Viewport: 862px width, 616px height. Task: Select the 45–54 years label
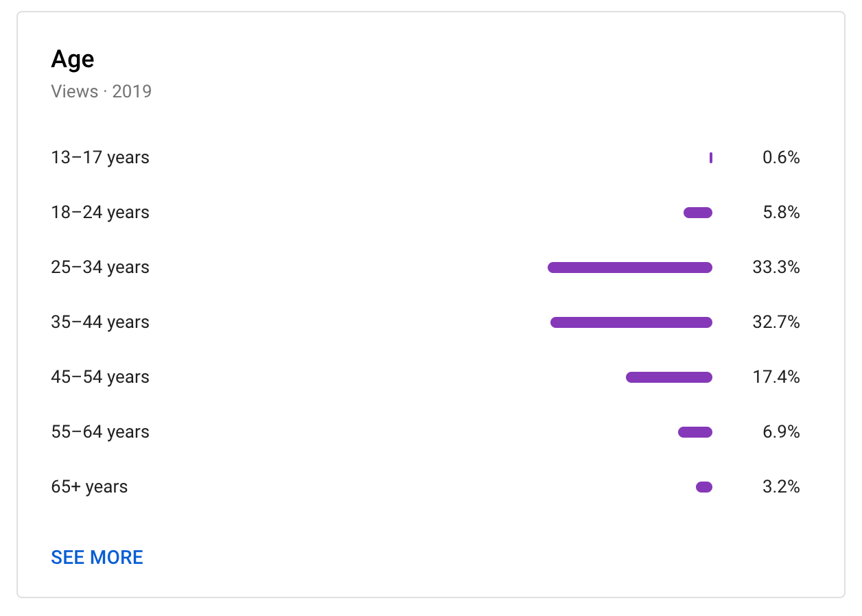pos(100,377)
